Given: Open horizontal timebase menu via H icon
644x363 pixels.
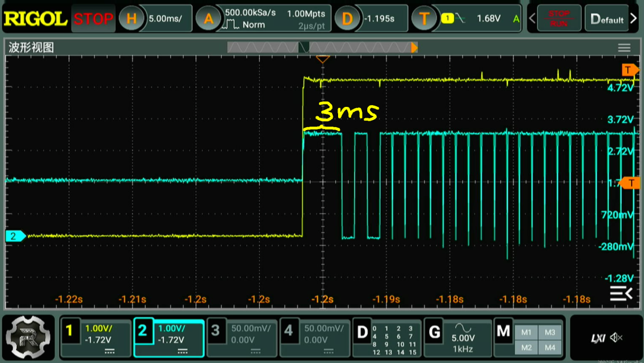Looking at the screenshot, I should coord(131,19).
